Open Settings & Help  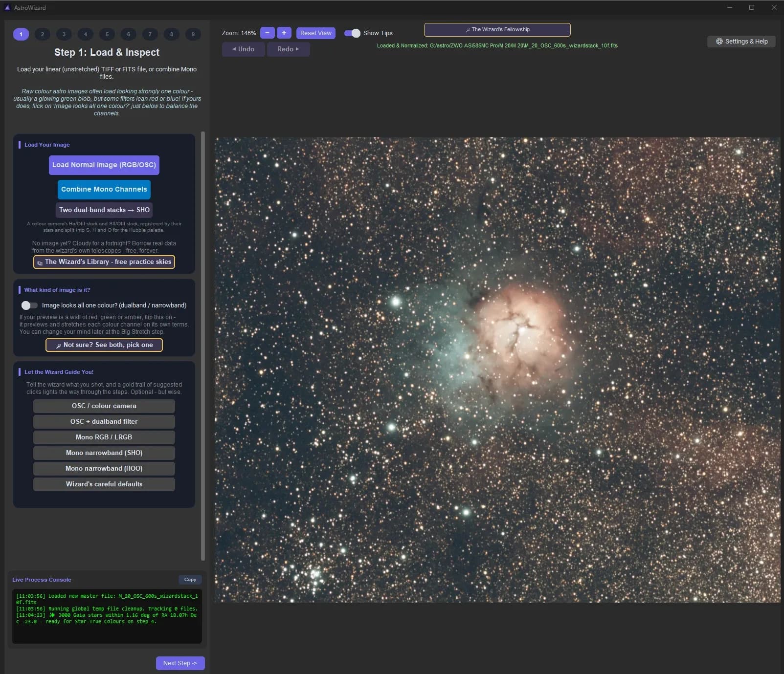click(741, 42)
